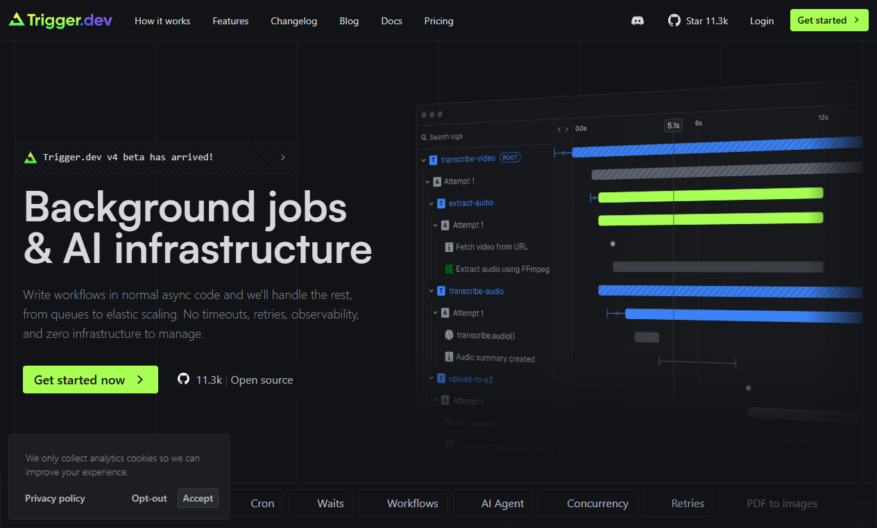Open the Features nav item
The height and width of the screenshot is (528, 877).
pos(230,21)
